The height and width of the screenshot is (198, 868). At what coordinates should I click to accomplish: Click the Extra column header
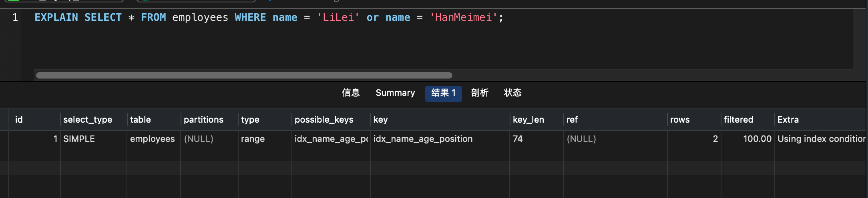click(x=788, y=119)
